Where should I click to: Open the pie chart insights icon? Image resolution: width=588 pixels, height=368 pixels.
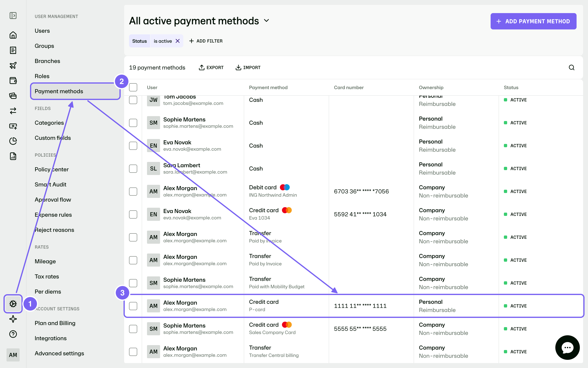click(x=13, y=141)
